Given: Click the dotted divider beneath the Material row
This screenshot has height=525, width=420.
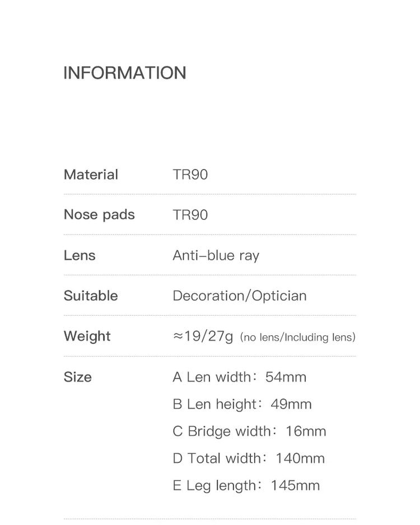Looking at the screenshot, I should [209, 194].
